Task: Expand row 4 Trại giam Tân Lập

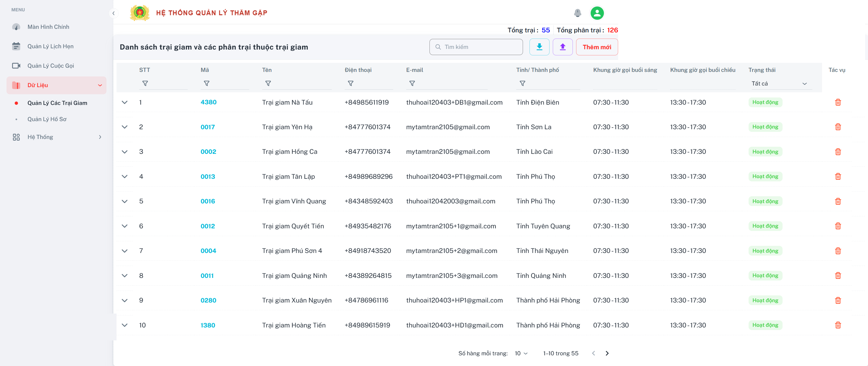Action: click(x=125, y=177)
